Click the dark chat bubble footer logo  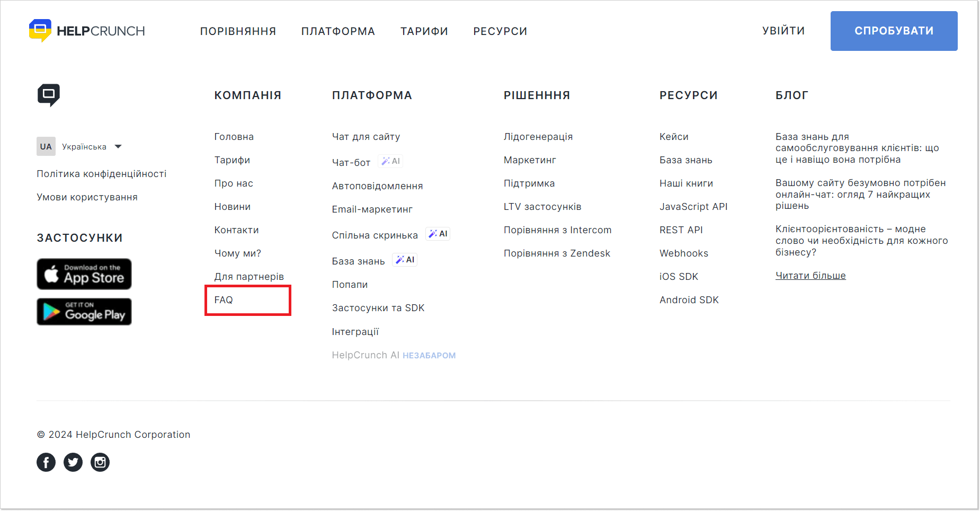tap(49, 95)
